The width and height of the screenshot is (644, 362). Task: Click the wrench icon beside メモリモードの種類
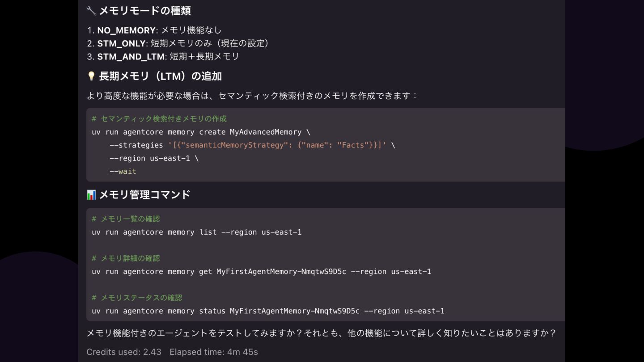pos(91,11)
